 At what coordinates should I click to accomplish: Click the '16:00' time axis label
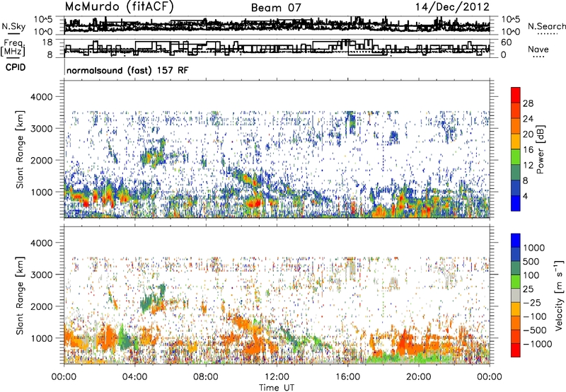(x=347, y=377)
